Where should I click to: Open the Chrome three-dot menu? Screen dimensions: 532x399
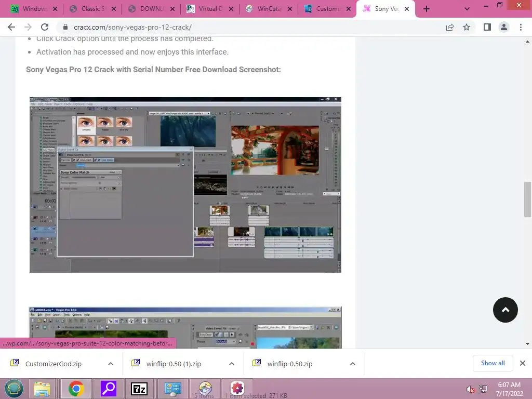point(521,27)
